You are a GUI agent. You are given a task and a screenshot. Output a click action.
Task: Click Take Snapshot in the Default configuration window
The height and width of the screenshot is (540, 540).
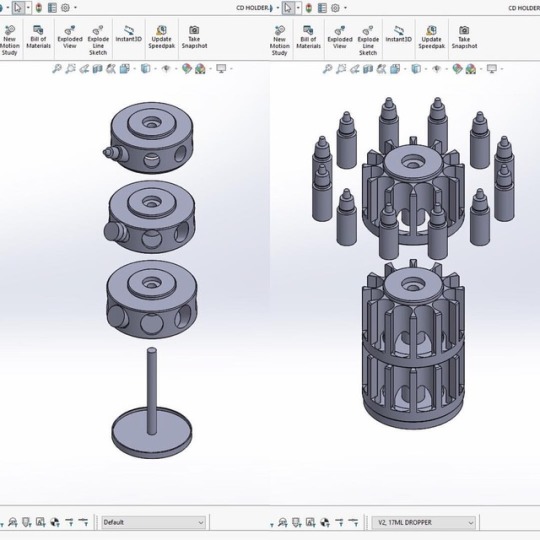pos(194,37)
